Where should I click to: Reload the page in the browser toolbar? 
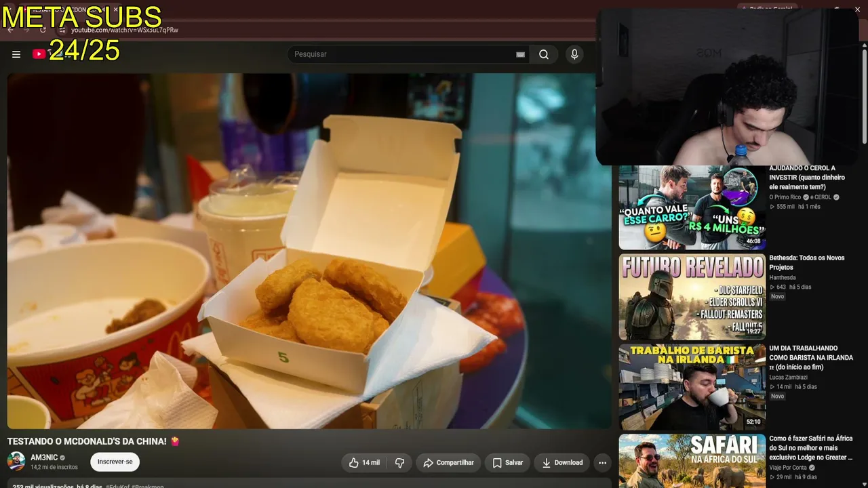(43, 30)
